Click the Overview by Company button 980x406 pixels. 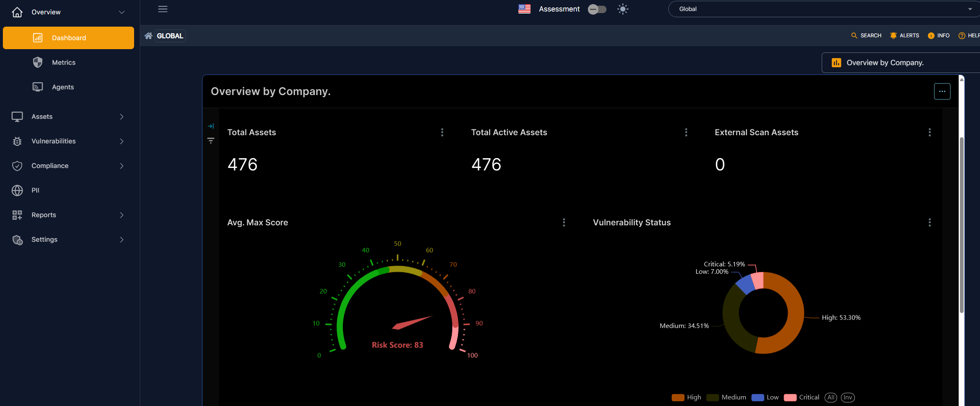point(900,62)
